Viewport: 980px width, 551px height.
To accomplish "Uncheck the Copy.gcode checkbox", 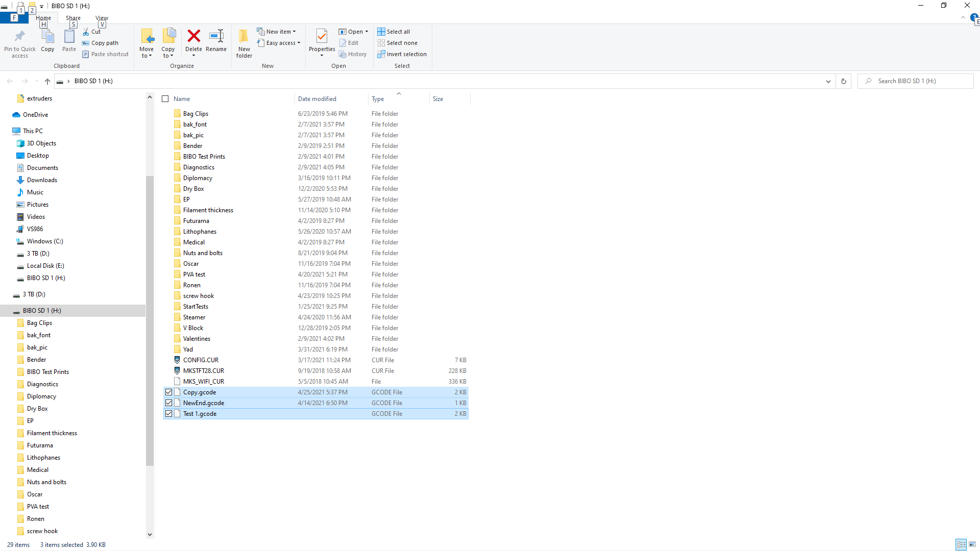I will click(x=169, y=392).
